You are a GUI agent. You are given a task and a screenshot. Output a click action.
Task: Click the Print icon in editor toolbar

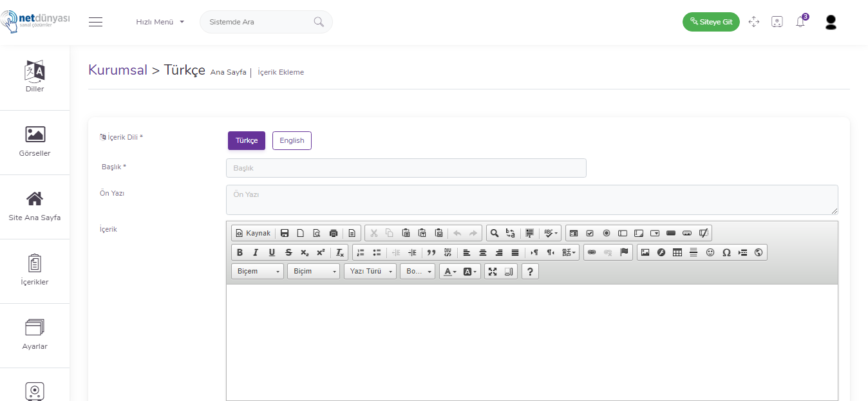333,233
